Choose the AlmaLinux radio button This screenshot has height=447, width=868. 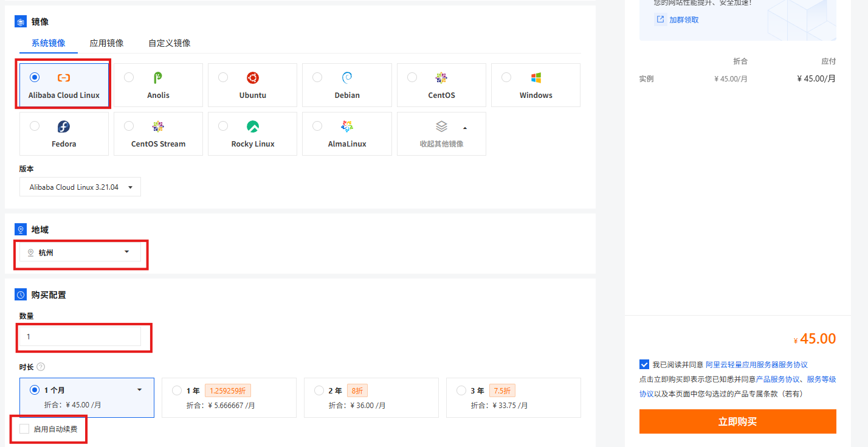point(317,126)
